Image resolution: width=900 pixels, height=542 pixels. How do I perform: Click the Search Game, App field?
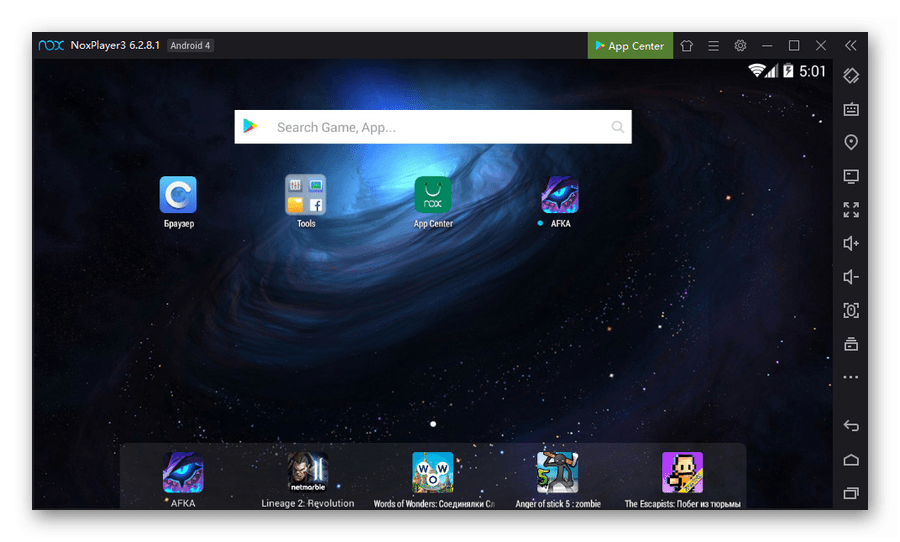(432, 127)
